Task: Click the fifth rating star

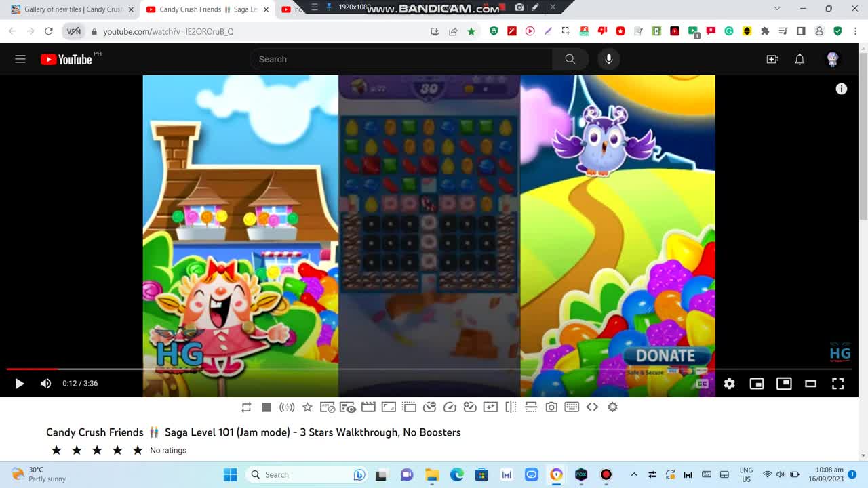Action: coord(138,450)
